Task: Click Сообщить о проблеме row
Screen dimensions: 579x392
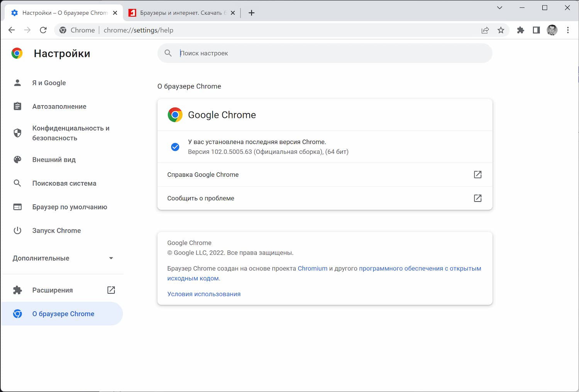Action: click(x=325, y=198)
